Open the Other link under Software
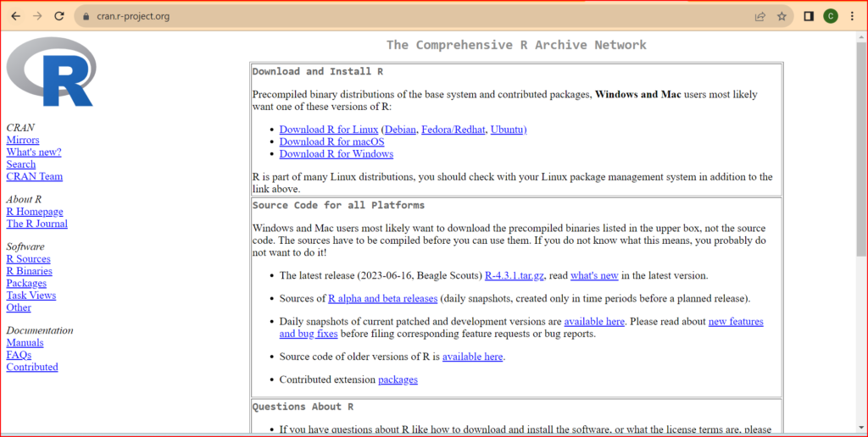The height and width of the screenshot is (437, 868). 19,307
